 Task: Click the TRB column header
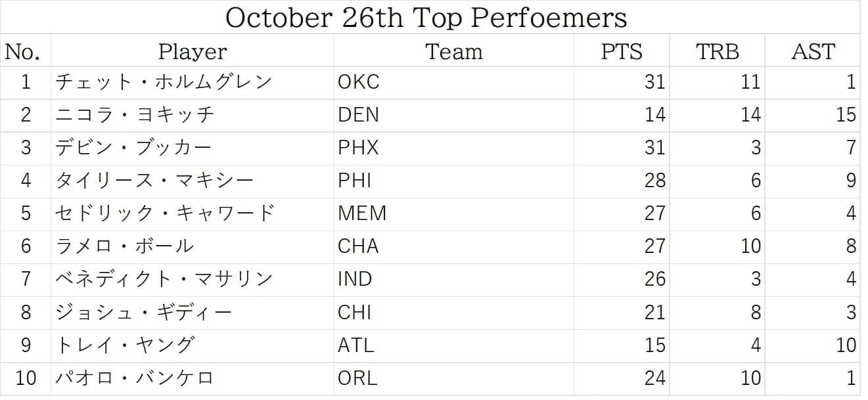coord(717,51)
